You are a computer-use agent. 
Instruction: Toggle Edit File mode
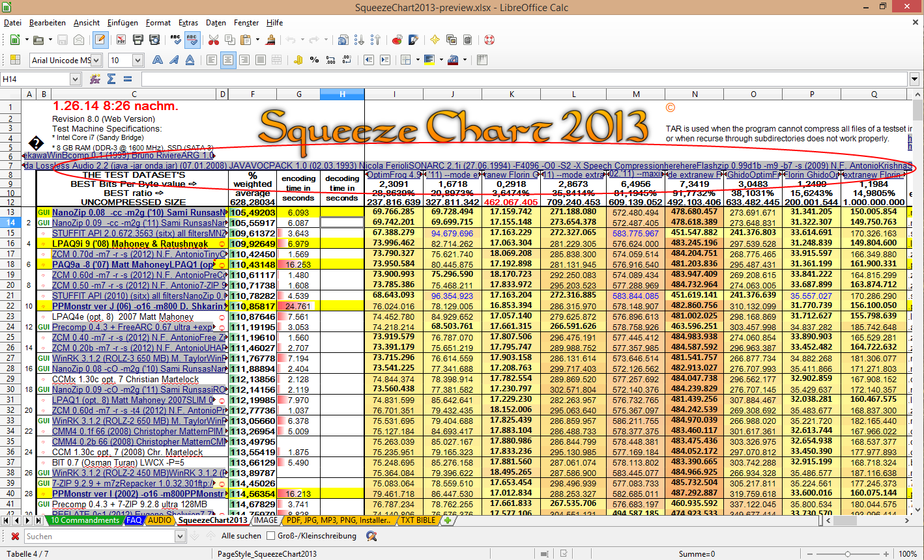tap(100, 40)
